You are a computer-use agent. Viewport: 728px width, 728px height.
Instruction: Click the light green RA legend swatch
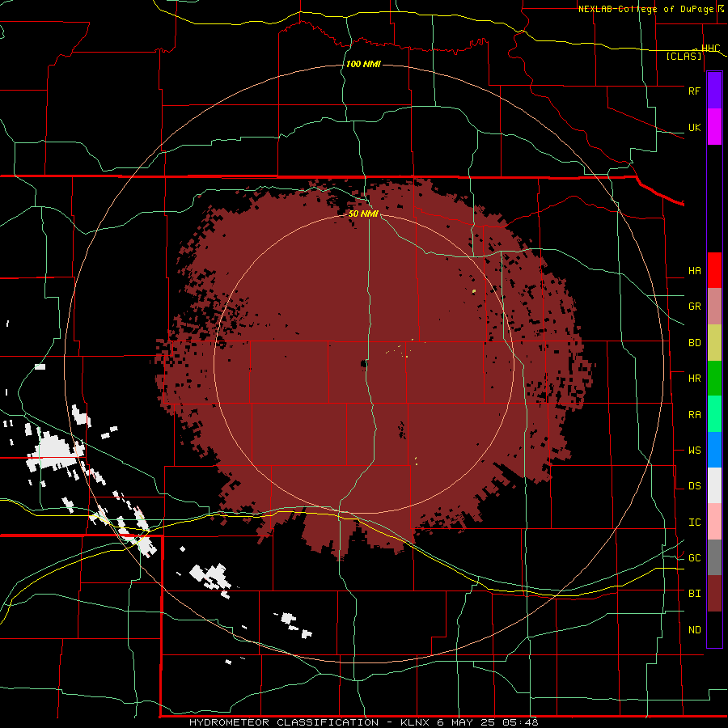click(x=714, y=414)
